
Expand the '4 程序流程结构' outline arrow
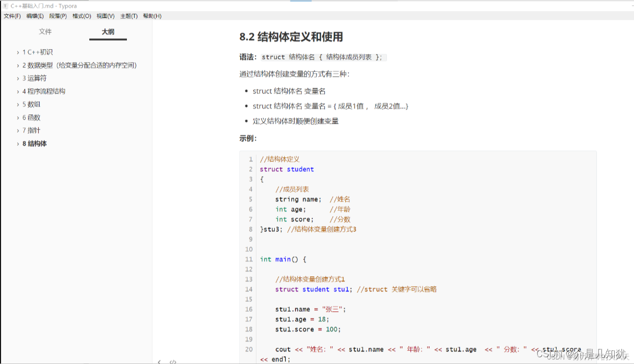coord(18,91)
